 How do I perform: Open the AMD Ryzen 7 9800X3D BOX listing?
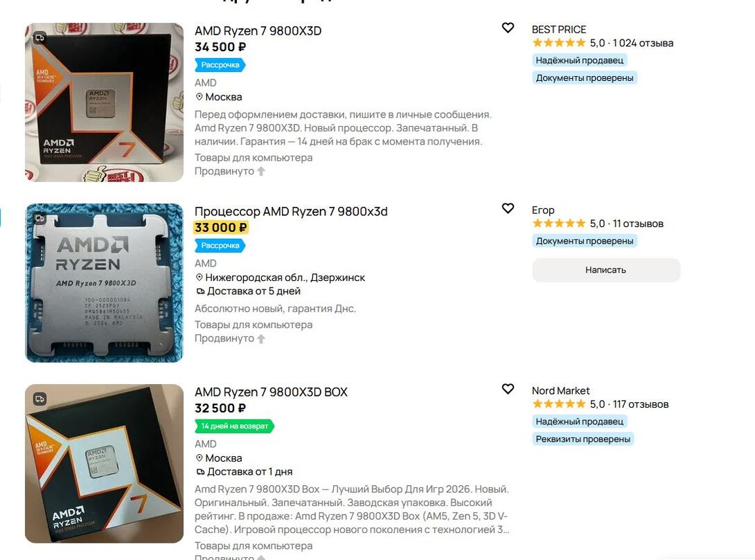[x=271, y=392]
